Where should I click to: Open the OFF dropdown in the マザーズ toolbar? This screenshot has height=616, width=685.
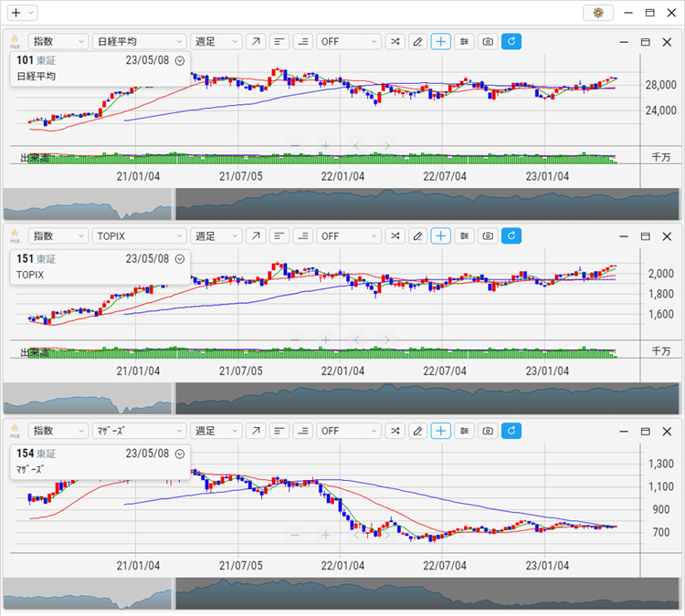point(349,431)
